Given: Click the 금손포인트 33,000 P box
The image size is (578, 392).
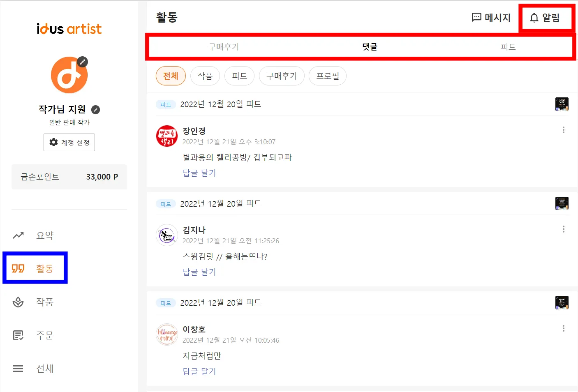Looking at the screenshot, I should point(69,177).
